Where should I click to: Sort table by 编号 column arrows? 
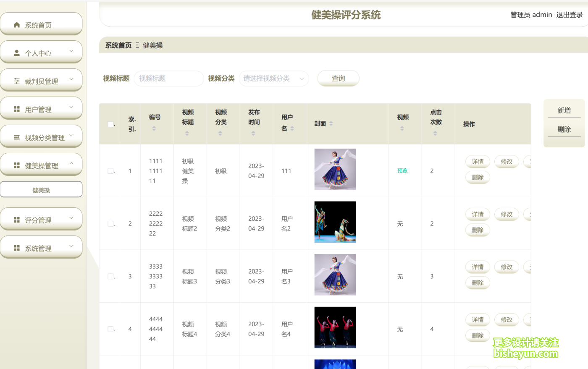tap(154, 128)
